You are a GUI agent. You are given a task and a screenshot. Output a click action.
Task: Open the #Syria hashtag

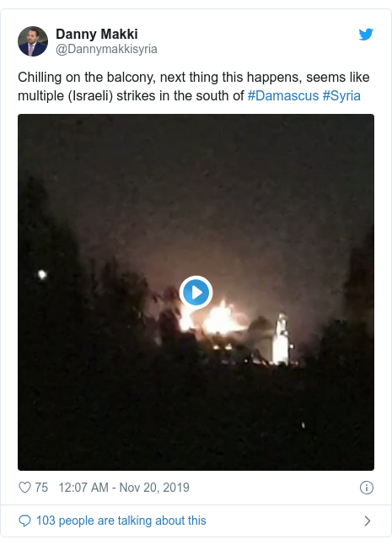(341, 95)
